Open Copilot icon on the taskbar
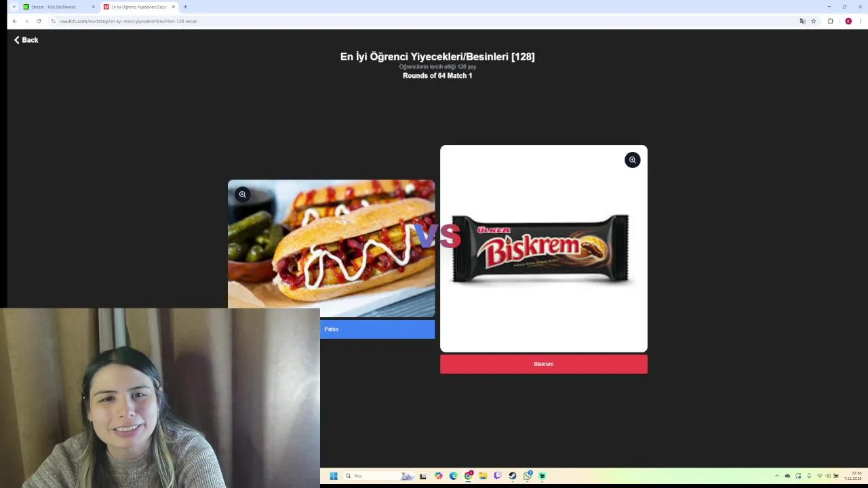This screenshot has width=868, height=488. (439, 476)
